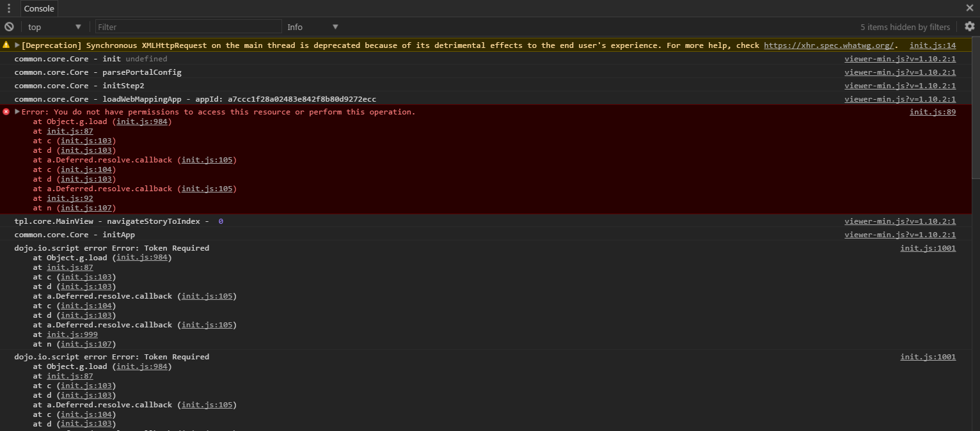Viewport: 980px width, 431px height.
Task: Click the console vertical scrollbar
Action: [x=976, y=109]
